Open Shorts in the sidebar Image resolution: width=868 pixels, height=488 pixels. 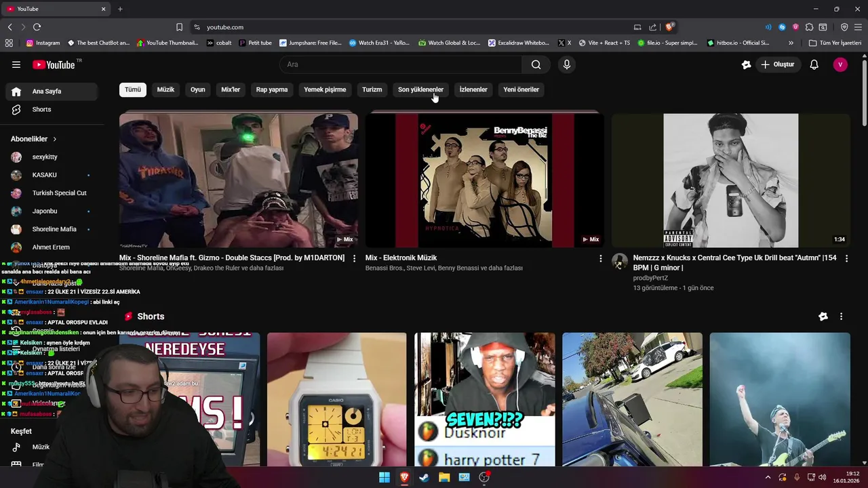pos(52,109)
